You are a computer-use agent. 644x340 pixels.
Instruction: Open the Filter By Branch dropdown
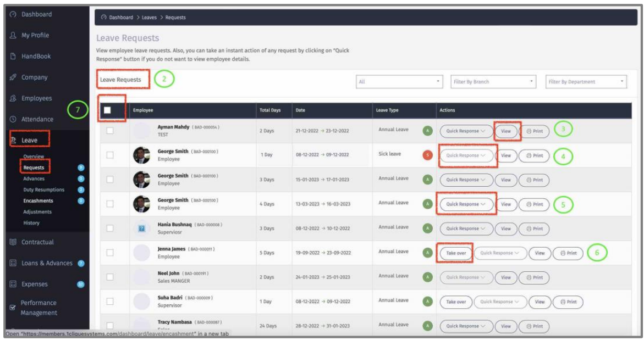493,82
